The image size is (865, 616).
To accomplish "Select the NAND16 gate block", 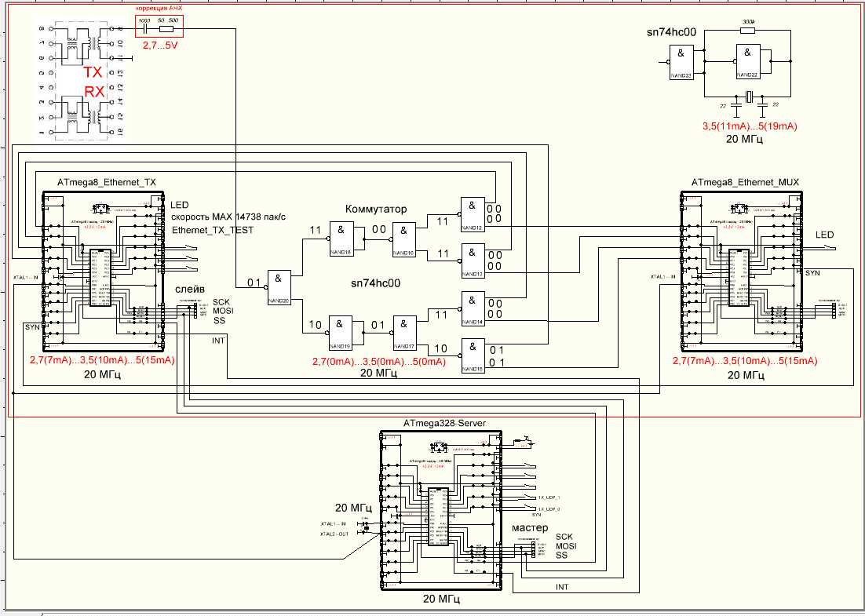I will pos(404,237).
